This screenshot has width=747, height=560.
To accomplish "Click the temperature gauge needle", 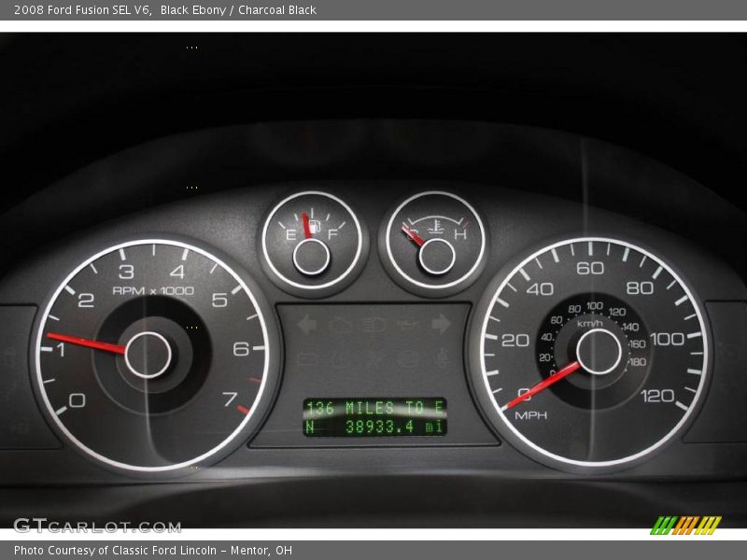I will pyautogui.click(x=413, y=236).
